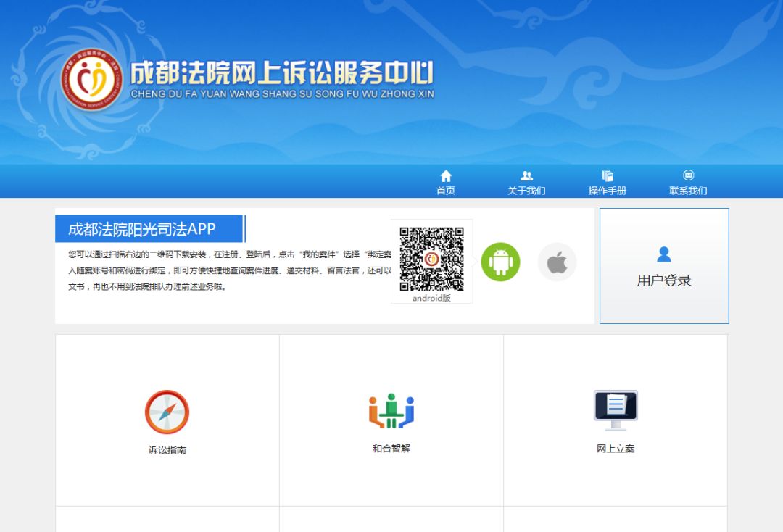Click the document icon above 操作手册
The height and width of the screenshot is (532, 783).
tap(608, 176)
